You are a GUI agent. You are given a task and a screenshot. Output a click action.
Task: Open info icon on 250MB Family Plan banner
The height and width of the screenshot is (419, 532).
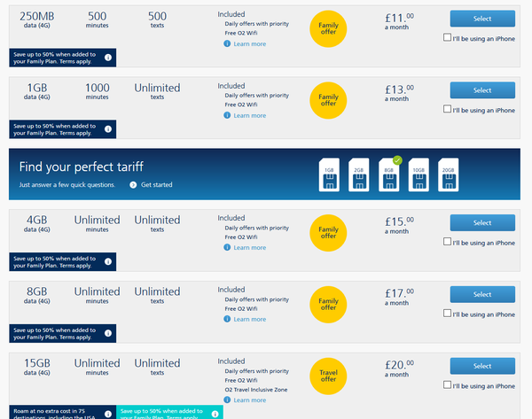(x=108, y=58)
